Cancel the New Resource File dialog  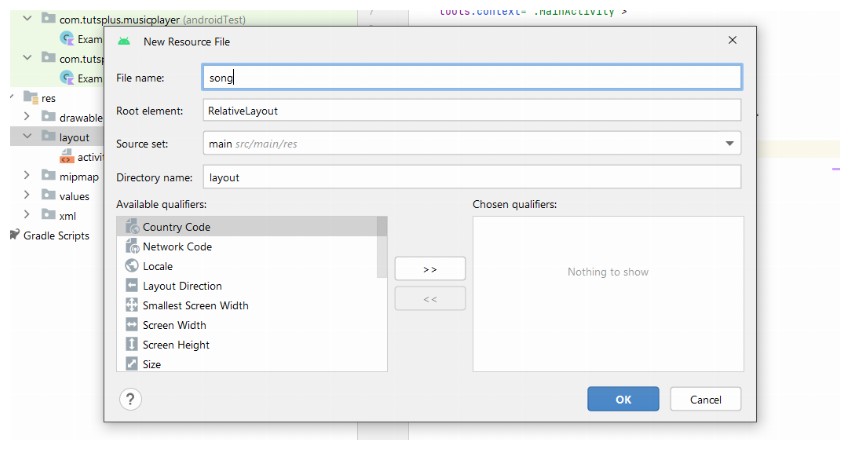click(x=705, y=399)
